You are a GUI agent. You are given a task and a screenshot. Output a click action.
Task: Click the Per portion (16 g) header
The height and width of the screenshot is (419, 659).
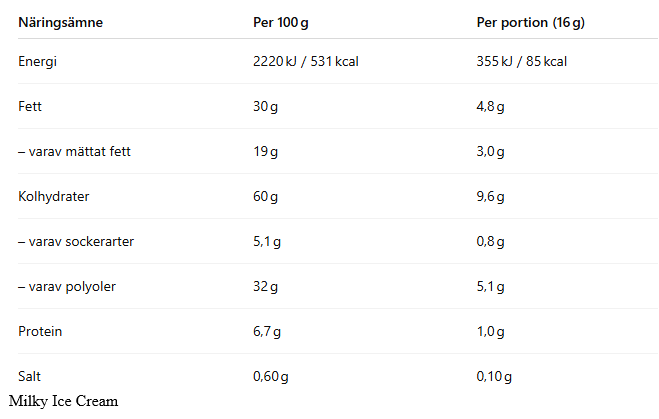click(530, 22)
